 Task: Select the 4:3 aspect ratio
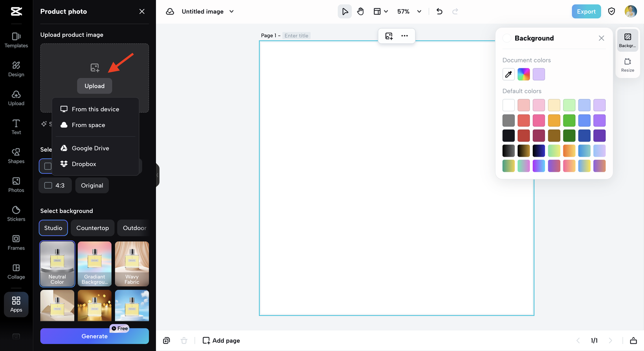click(55, 185)
